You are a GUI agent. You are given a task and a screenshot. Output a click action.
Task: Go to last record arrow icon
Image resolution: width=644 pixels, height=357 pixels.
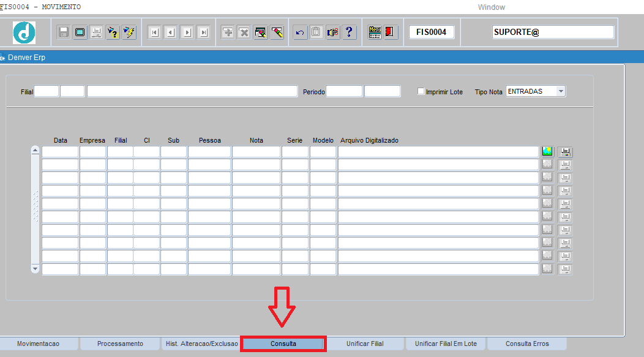[204, 32]
